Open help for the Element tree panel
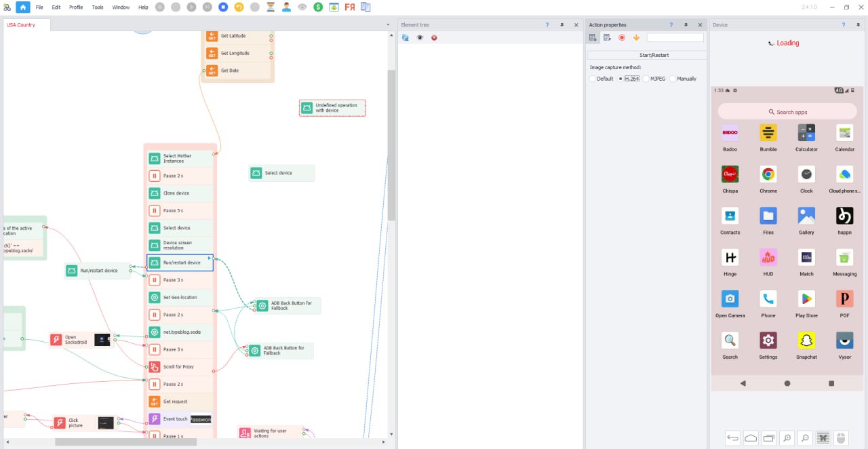This screenshot has width=868, height=449. (548, 25)
